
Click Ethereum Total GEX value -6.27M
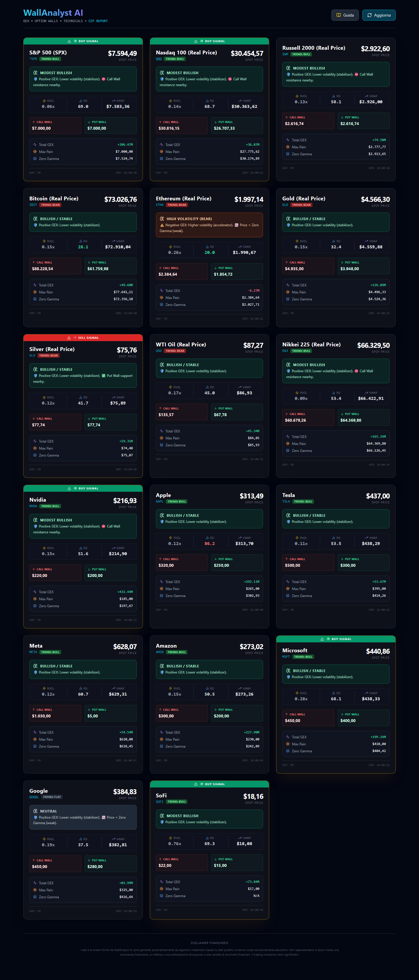[253, 291]
